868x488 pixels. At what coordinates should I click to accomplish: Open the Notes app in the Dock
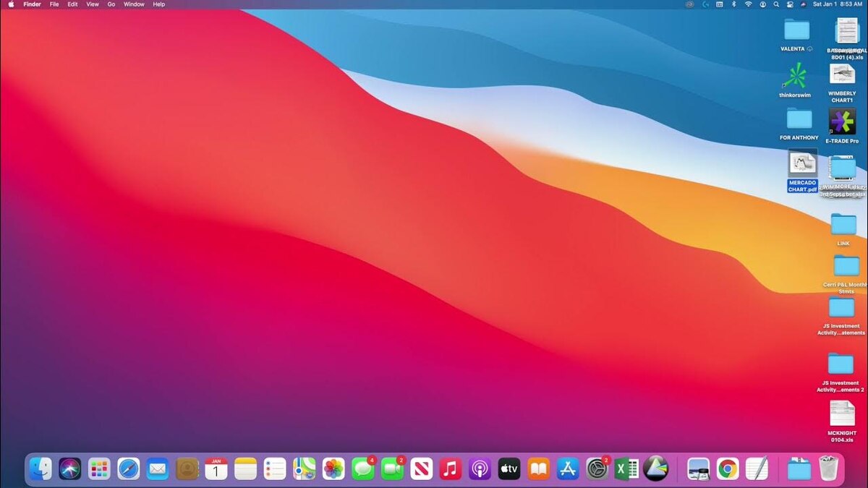tap(246, 469)
